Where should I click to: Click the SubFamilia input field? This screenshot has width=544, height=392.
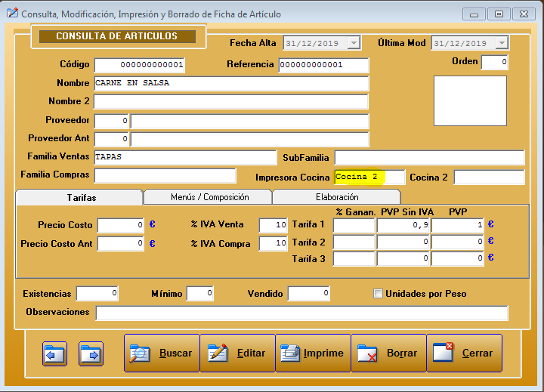coord(429,158)
